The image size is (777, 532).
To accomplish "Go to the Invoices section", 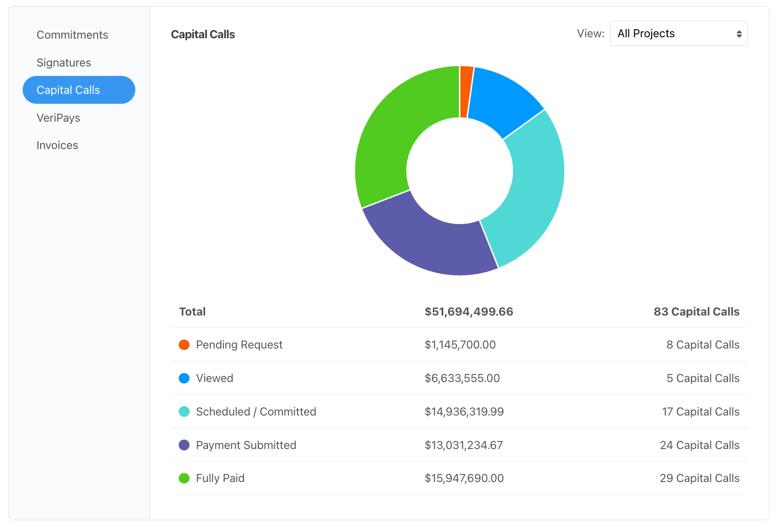I will click(x=57, y=145).
